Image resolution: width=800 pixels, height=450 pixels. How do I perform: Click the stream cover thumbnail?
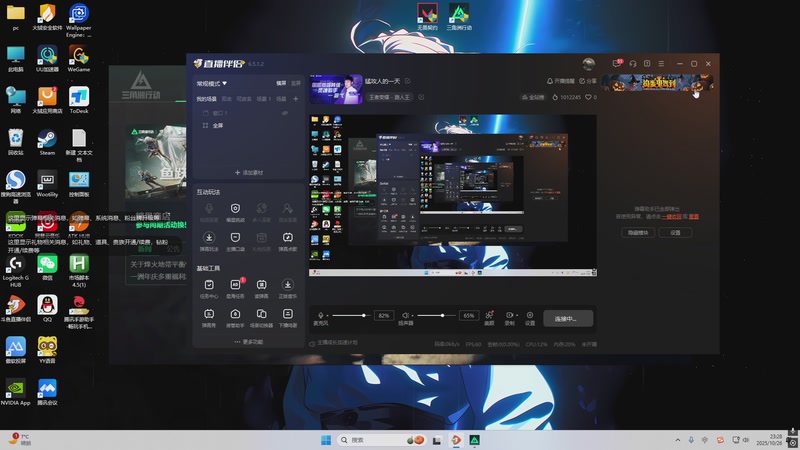pyautogui.click(x=336, y=89)
